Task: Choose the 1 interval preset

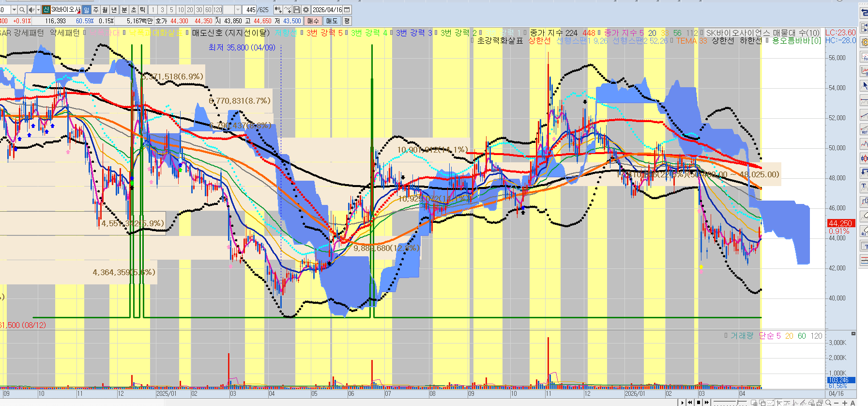Action: (153, 10)
